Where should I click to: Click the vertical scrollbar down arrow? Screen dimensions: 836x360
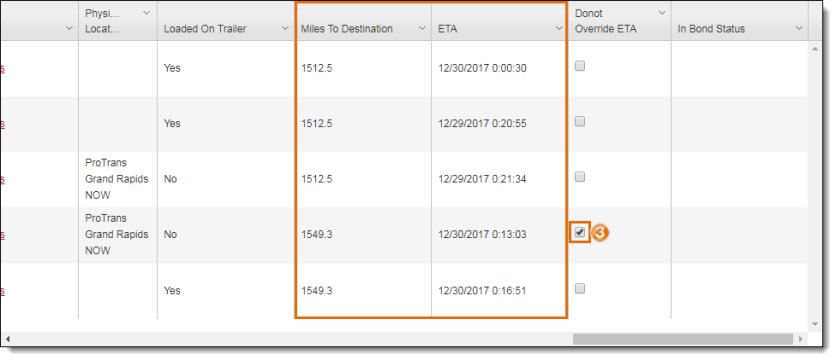pos(814,324)
